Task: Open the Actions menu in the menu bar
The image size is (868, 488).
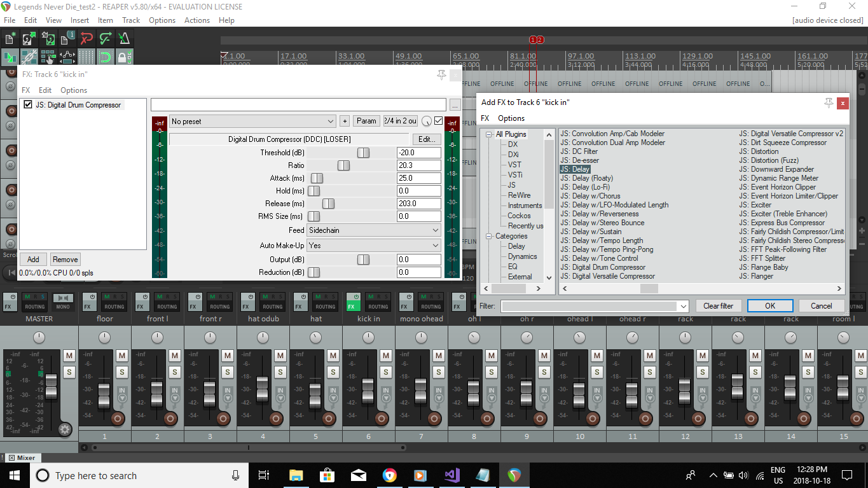Action: pos(197,20)
